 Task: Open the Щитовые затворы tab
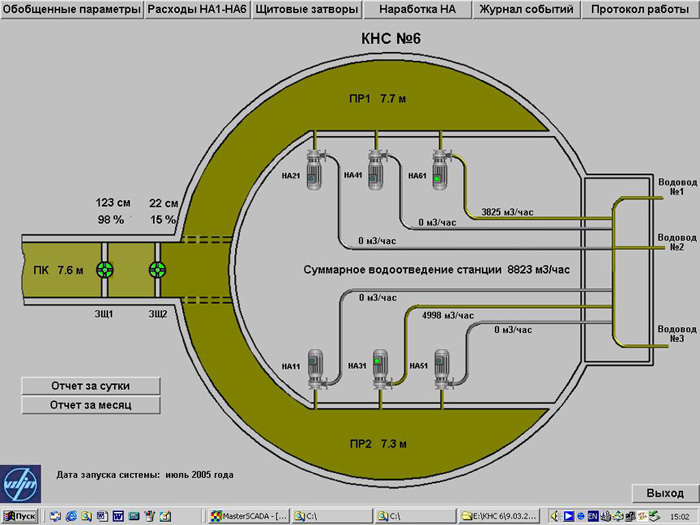[x=306, y=9]
